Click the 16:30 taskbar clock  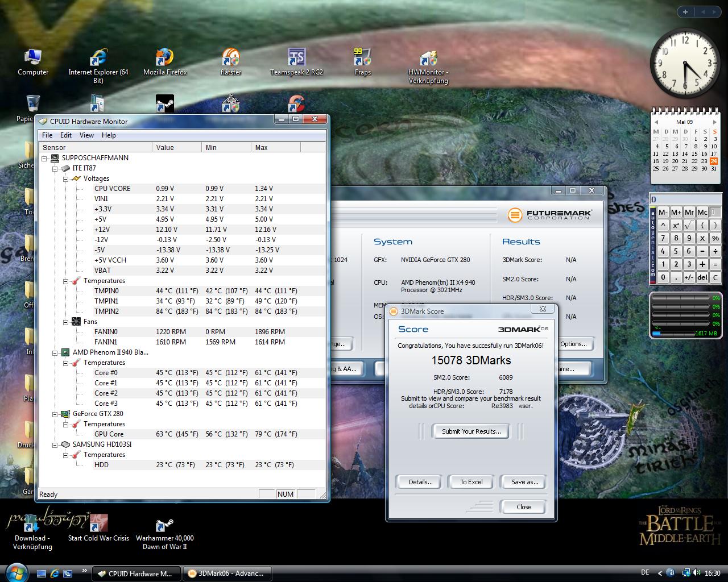click(713, 573)
